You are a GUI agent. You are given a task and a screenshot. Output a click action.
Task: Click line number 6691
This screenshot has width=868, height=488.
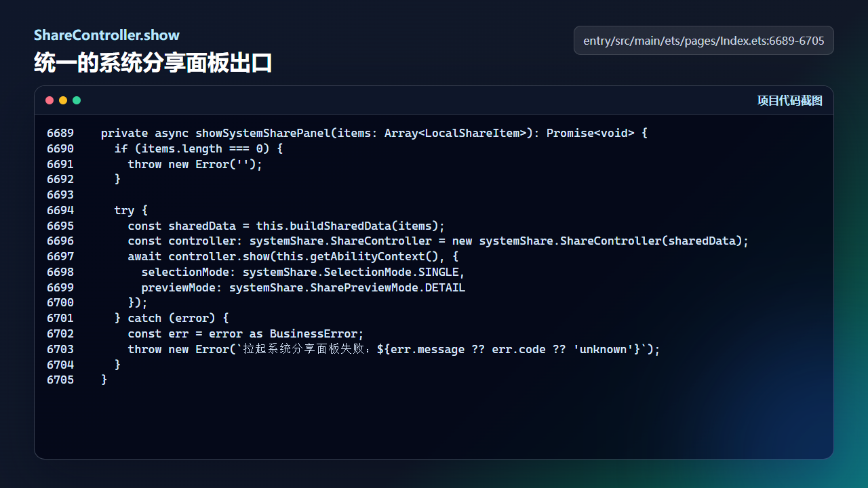click(60, 164)
